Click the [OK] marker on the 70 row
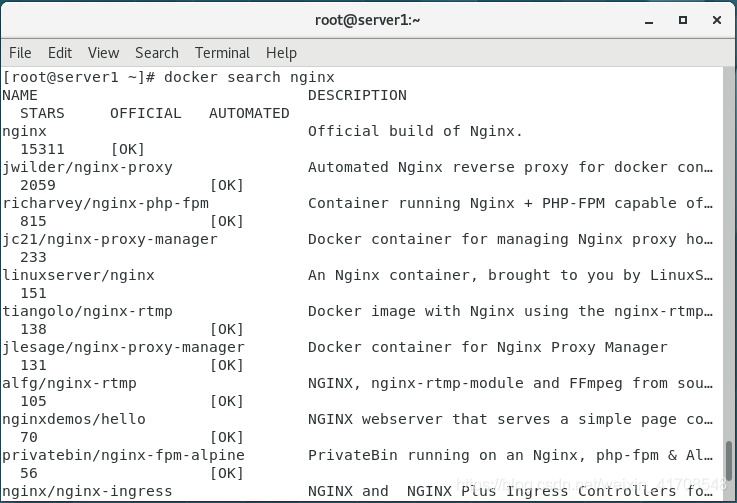 pyautogui.click(x=227, y=437)
